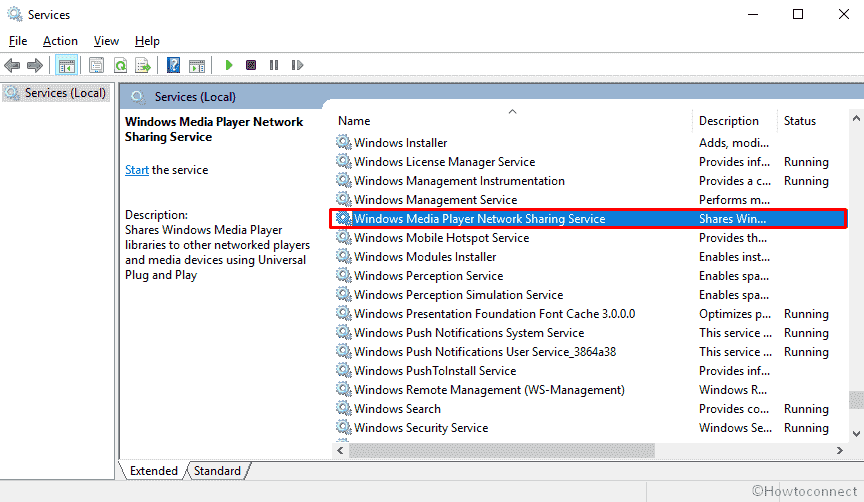The image size is (864, 502).
Task: Open Properties toolbar icon
Action: point(96,66)
